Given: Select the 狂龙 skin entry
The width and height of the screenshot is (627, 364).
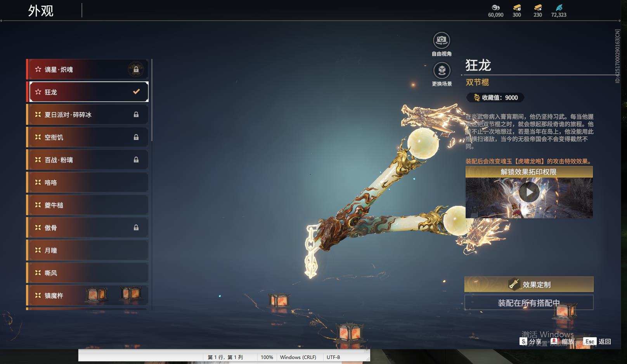Looking at the screenshot, I should [x=87, y=92].
